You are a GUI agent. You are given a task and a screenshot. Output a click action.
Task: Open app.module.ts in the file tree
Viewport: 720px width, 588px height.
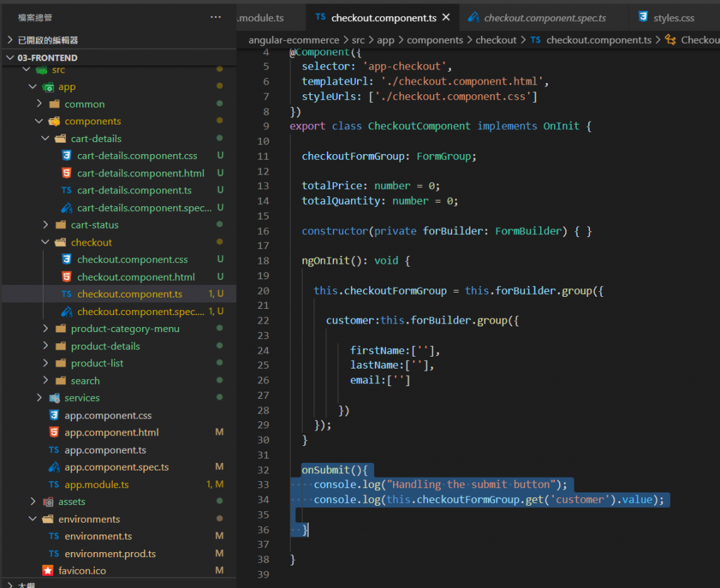[x=96, y=485]
